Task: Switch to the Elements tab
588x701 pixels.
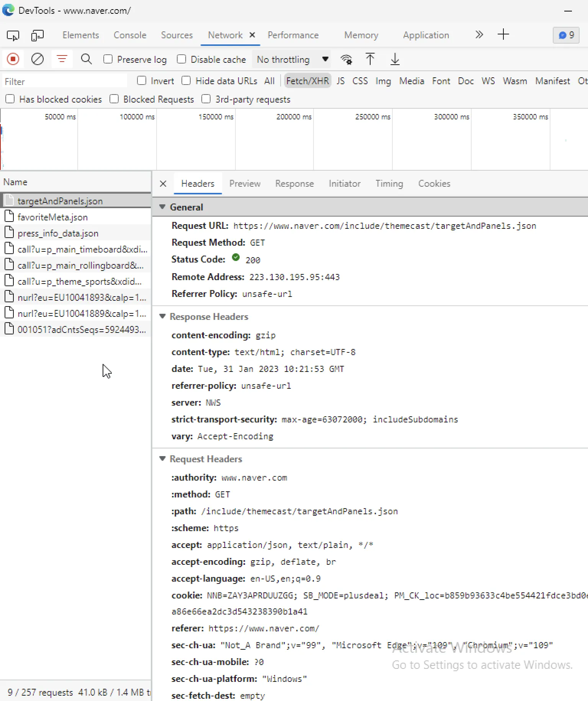Action: pos(81,35)
